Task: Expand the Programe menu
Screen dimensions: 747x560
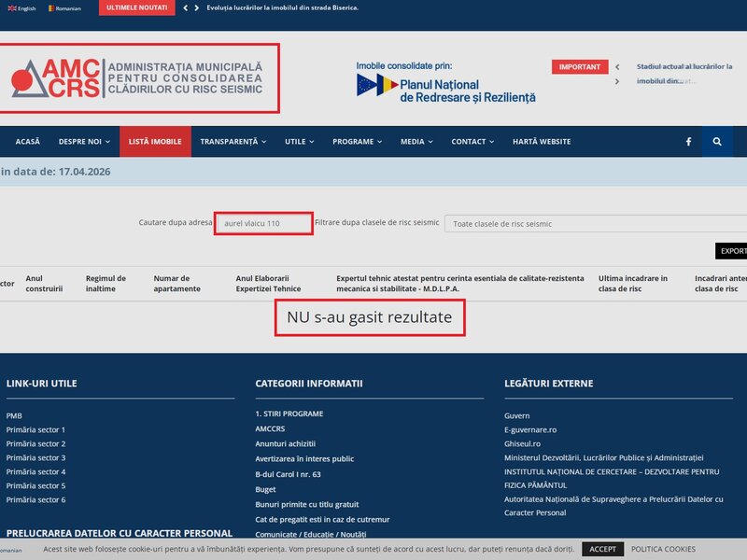Action: [357, 142]
